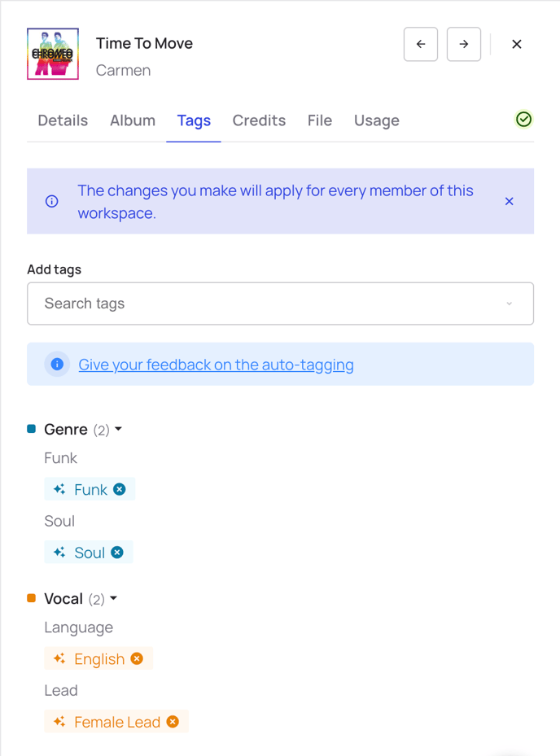Screen dimensions: 560x756
Task: Click the Genre blue color square
Action: (x=32, y=429)
